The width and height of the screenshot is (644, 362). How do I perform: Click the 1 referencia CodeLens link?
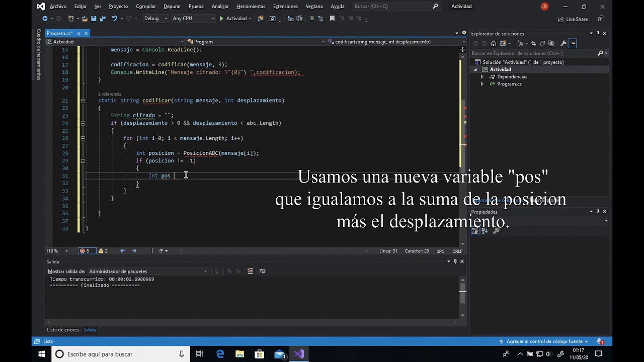(110, 94)
